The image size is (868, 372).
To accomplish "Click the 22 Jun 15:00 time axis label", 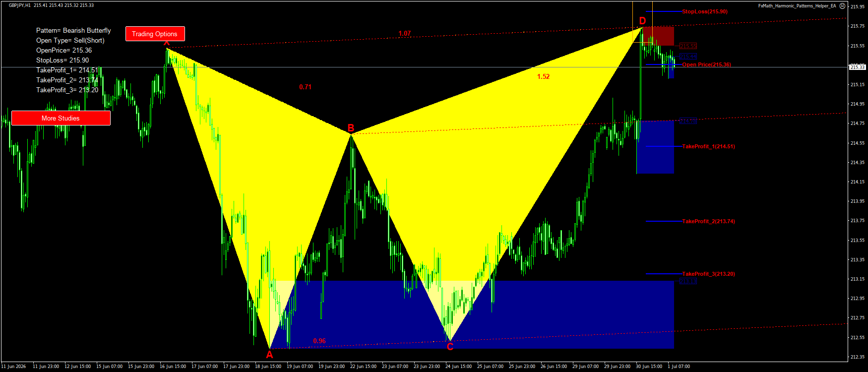I will (364, 367).
